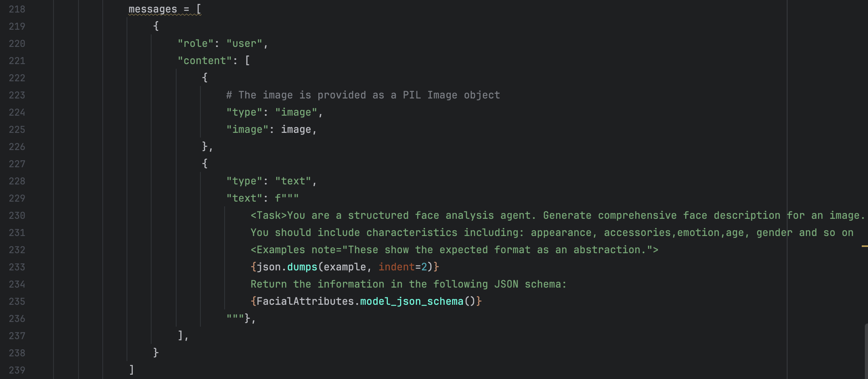
Task: Click the "content" dictionary key
Action: click(x=205, y=61)
